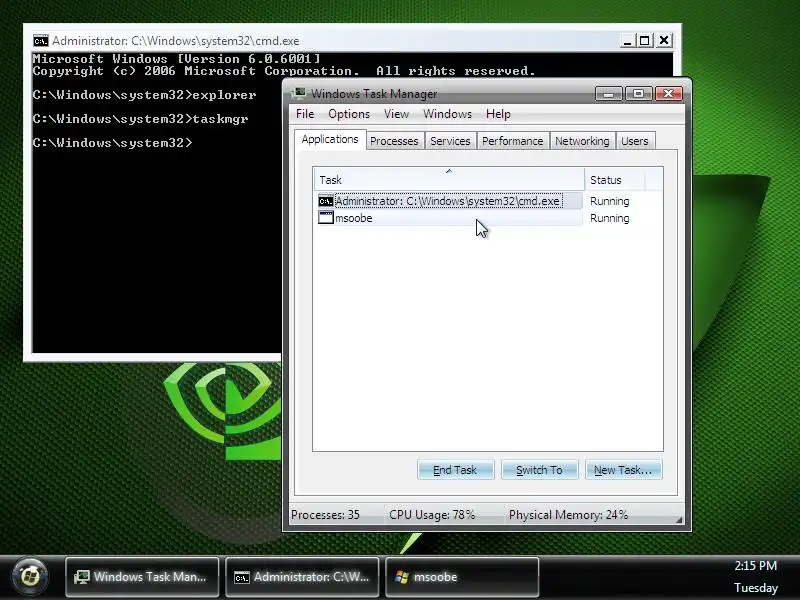Activate Administrator cmd from the taskbar
Image resolution: width=800 pixels, height=600 pixels.
tap(302, 577)
